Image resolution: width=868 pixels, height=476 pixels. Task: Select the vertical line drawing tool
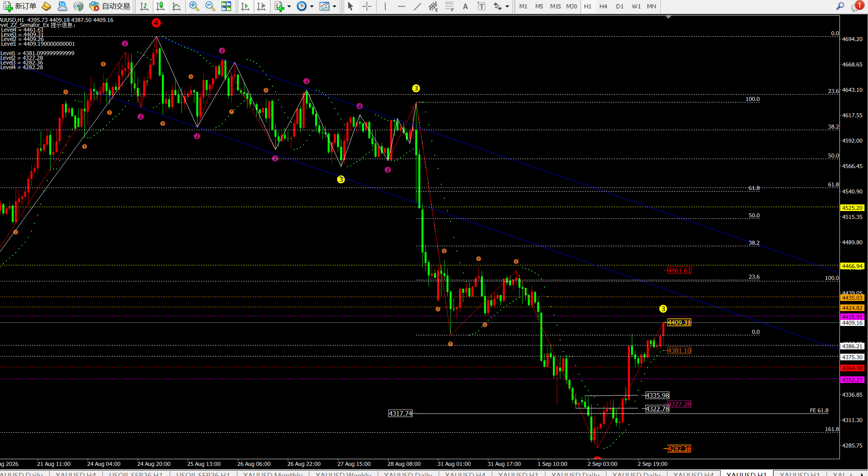coord(385,6)
